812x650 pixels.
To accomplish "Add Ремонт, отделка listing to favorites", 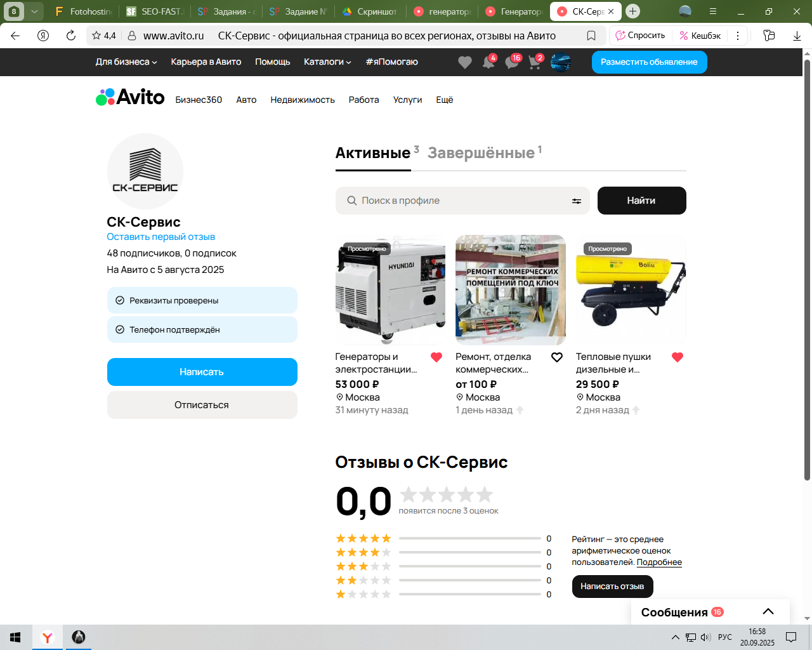I will (557, 357).
